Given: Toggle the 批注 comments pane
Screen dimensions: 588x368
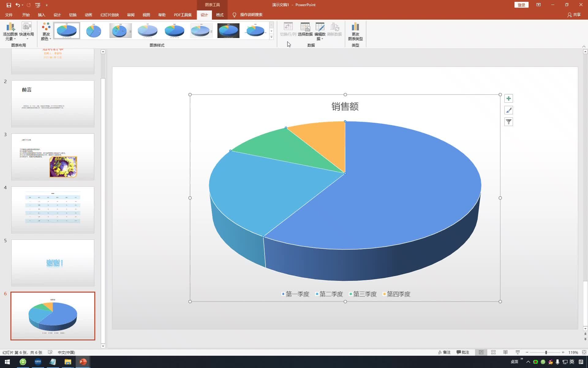Looking at the screenshot, I should coord(463,352).
